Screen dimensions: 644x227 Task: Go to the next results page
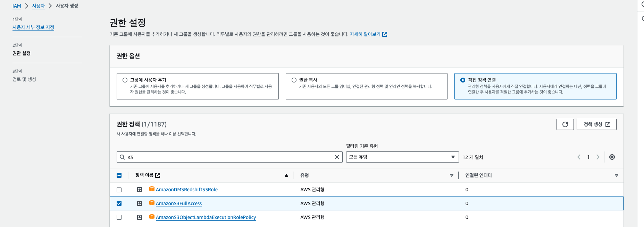[598, 157]
